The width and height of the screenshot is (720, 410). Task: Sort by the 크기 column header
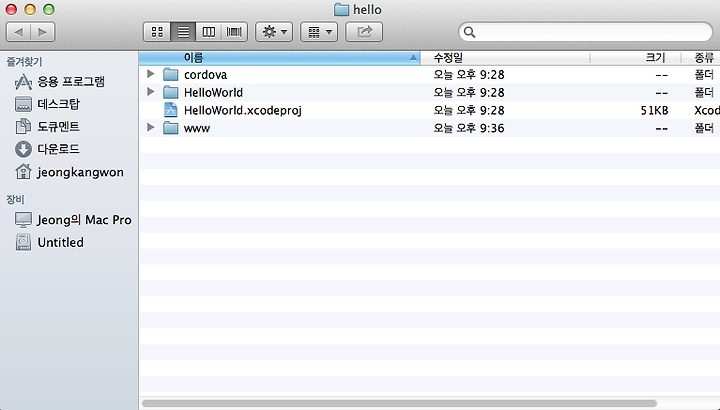point(636,58)
